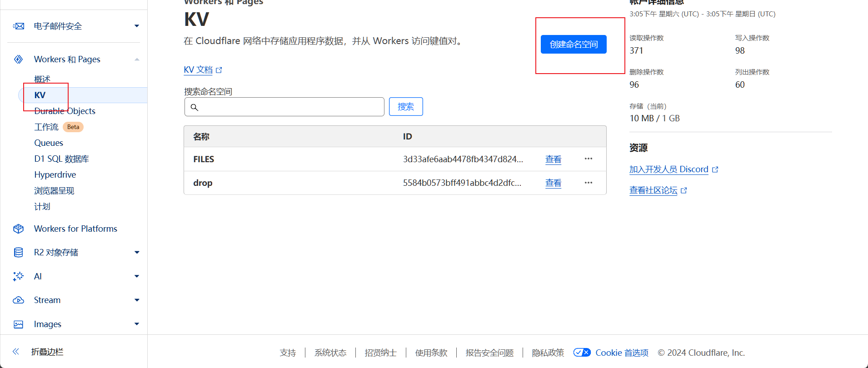Image resolution: width=868 pixels, height=368 pixels.
Task: Collapse sidebar using double-chevron icon
Action: [16, 352]
